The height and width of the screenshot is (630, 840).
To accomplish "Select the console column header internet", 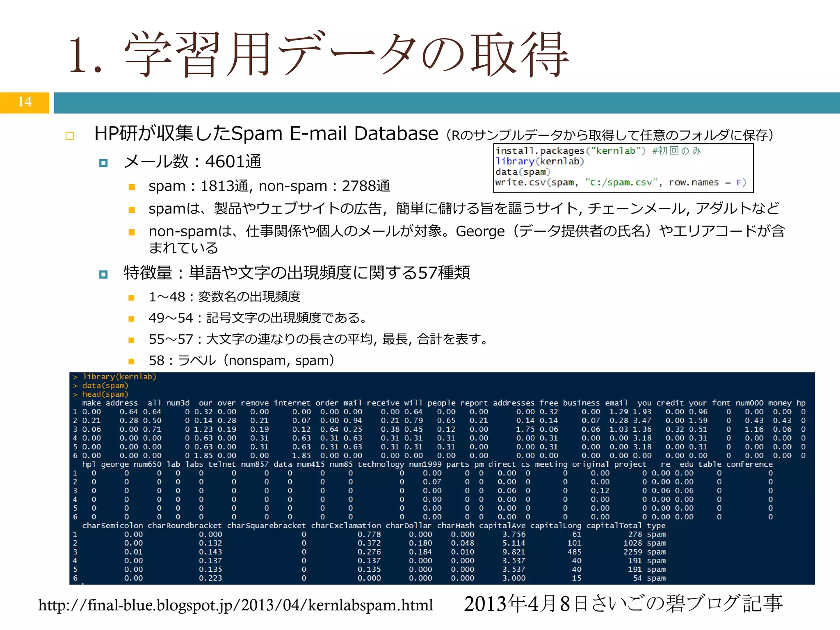I will tap(292, 403).
